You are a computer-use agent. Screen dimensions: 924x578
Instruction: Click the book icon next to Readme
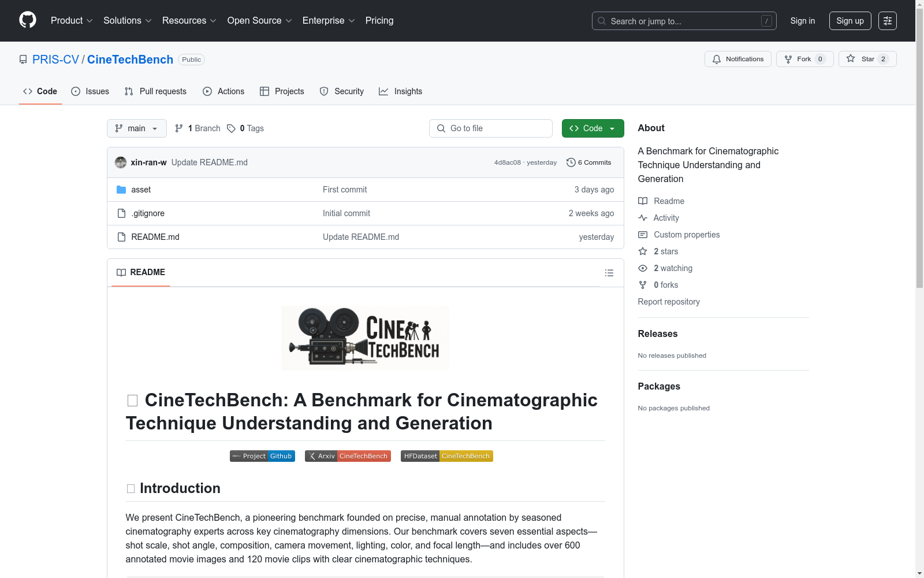[643, 201]
